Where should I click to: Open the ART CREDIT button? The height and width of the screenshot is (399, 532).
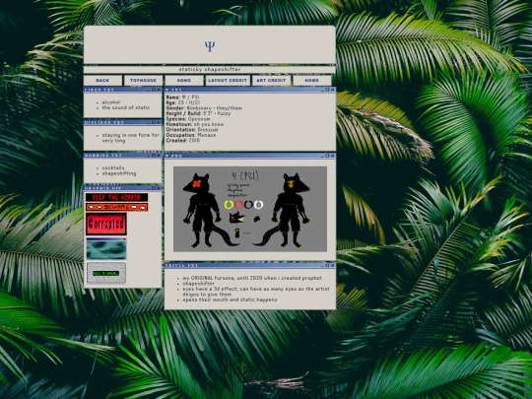[271, 81]
